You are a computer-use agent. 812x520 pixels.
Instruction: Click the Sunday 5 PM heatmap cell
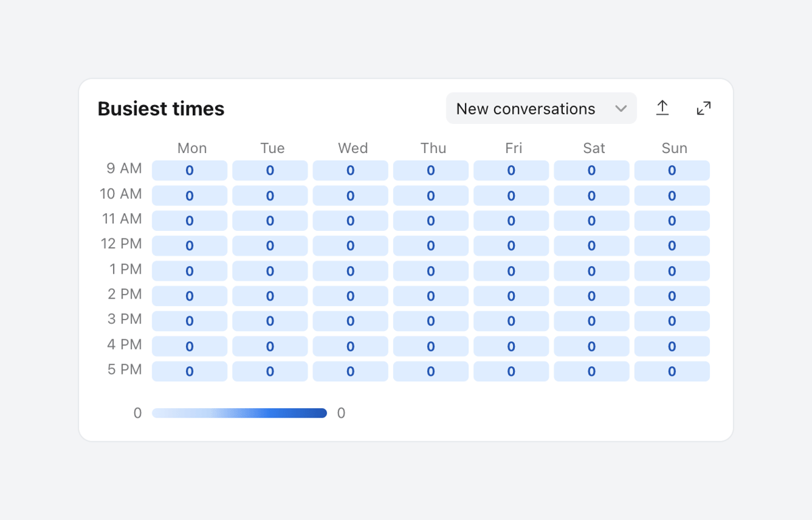(672, 371)
